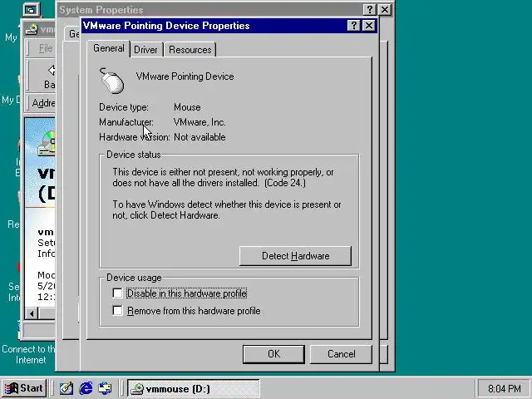
Task: Click the Back arrow in vmmouse window
Action: pyautogui.click(x=49, y=76)
